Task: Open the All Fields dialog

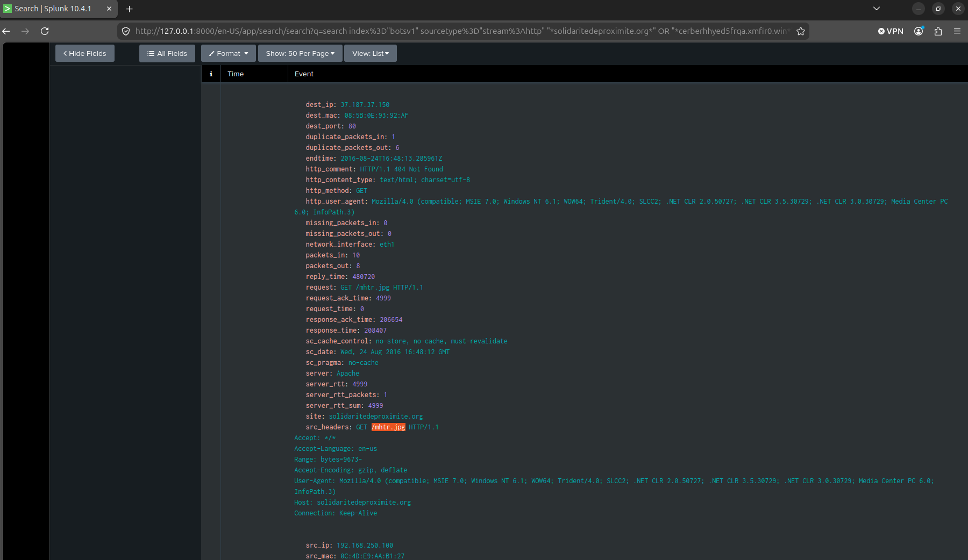Action: tap(167, 53)
